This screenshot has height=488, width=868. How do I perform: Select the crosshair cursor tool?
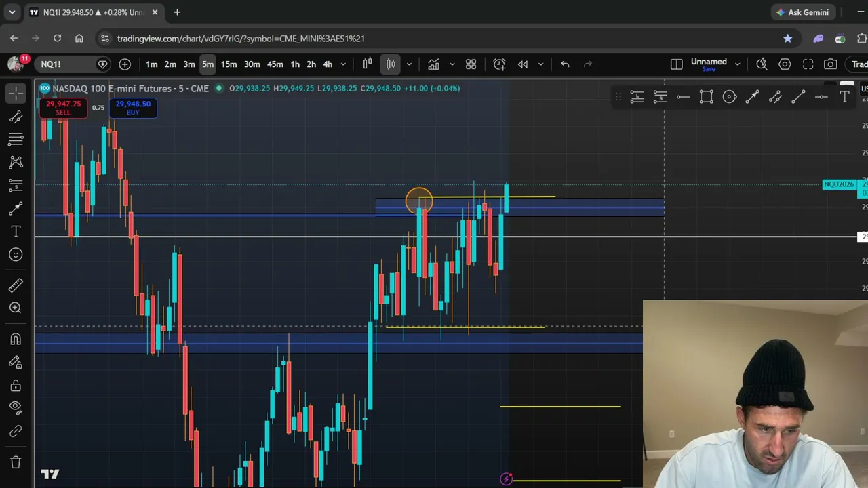[16, 93]
